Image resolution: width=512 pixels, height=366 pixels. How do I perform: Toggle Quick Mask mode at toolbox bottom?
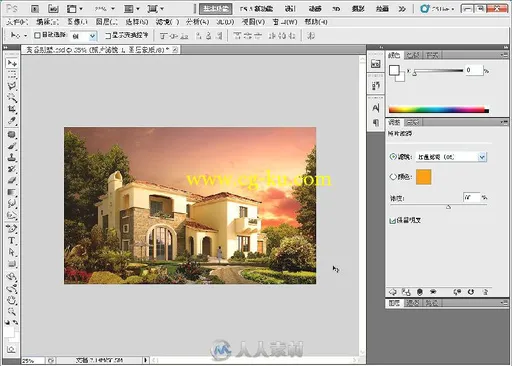(12, 349)
